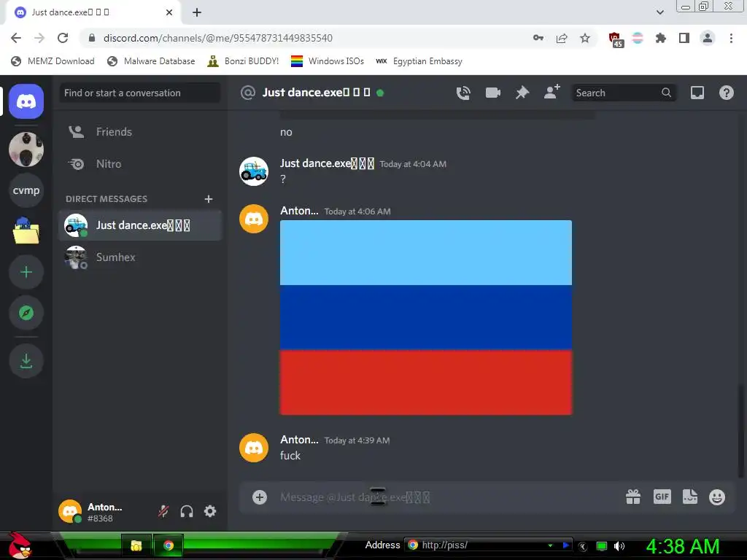Expand the taskbar Address dropdown
The width and height of the screenshot is (747, 560).
click(550, 545)
